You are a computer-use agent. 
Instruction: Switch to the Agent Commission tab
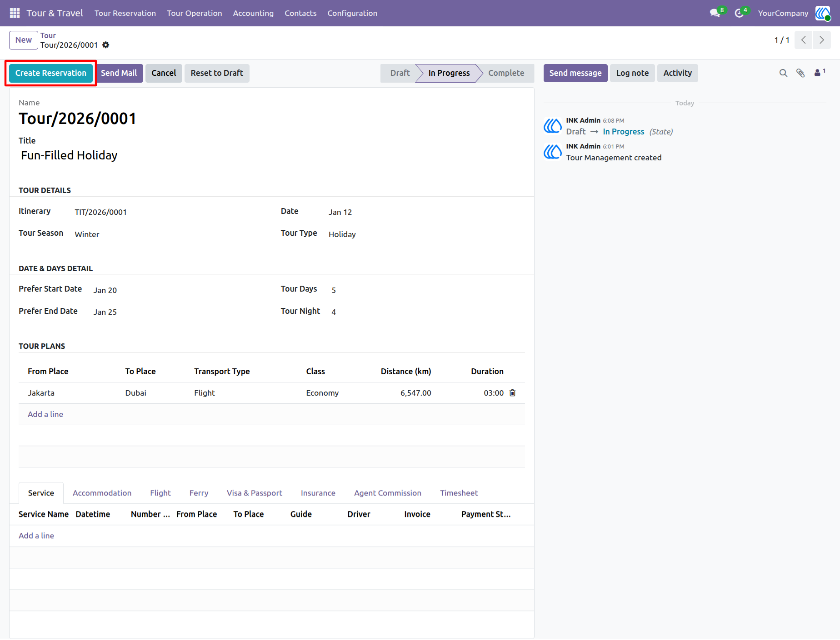click(x=388, y=493)
